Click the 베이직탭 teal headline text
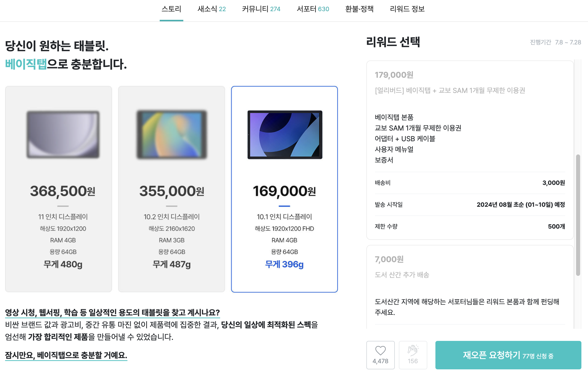 click(26, 64)
